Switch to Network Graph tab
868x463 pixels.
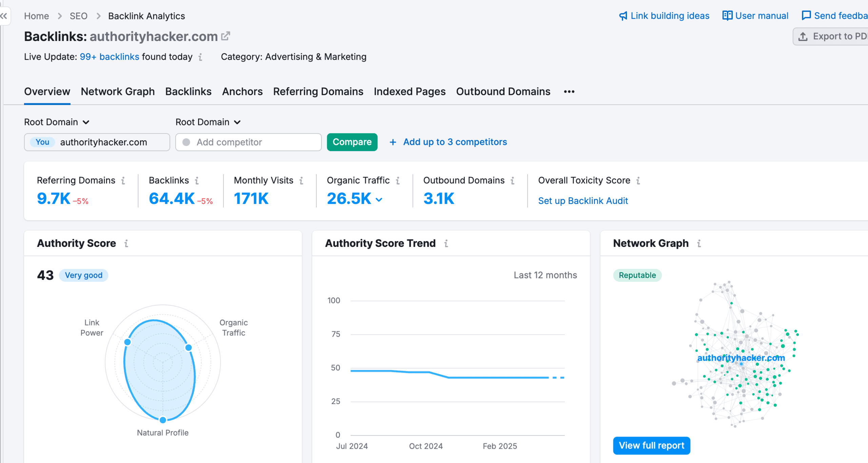[x=118, y=91]
